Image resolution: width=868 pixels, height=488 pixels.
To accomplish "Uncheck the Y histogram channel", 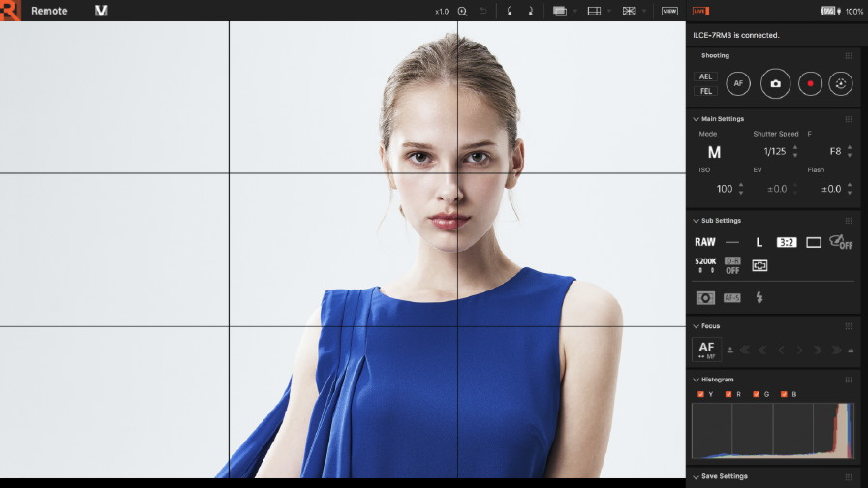I will click(x=700, y=394).
